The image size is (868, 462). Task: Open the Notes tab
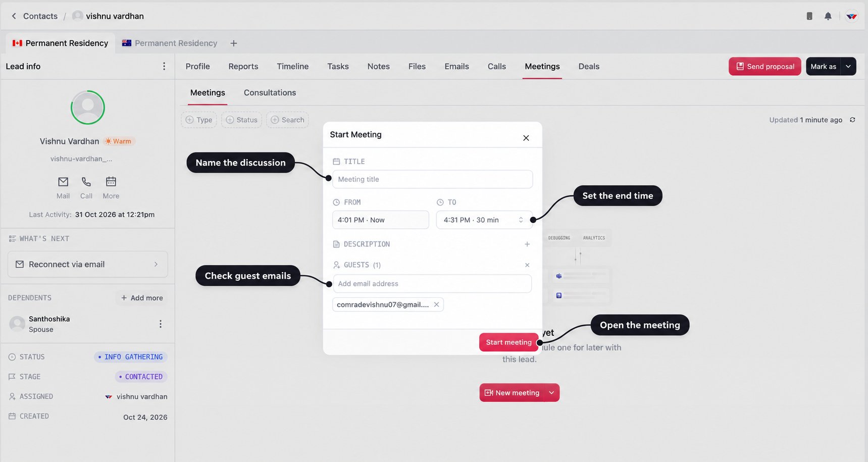(x=378, y=66)
